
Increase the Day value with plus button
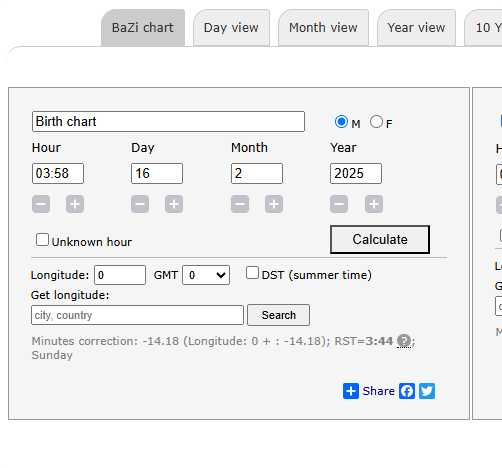174,204
